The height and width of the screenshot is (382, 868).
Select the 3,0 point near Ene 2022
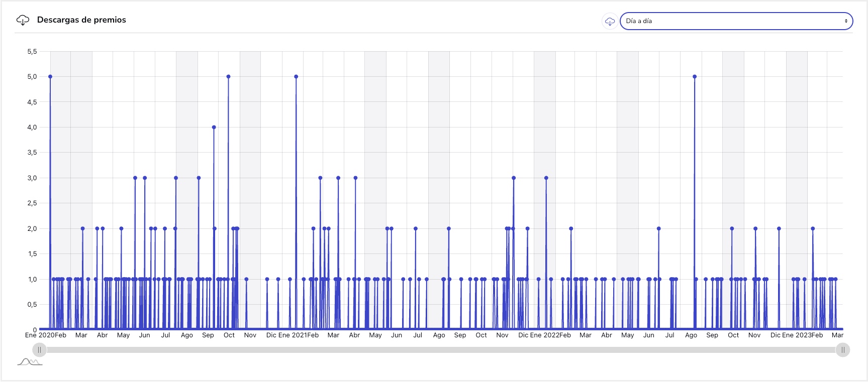coord(546,178)
